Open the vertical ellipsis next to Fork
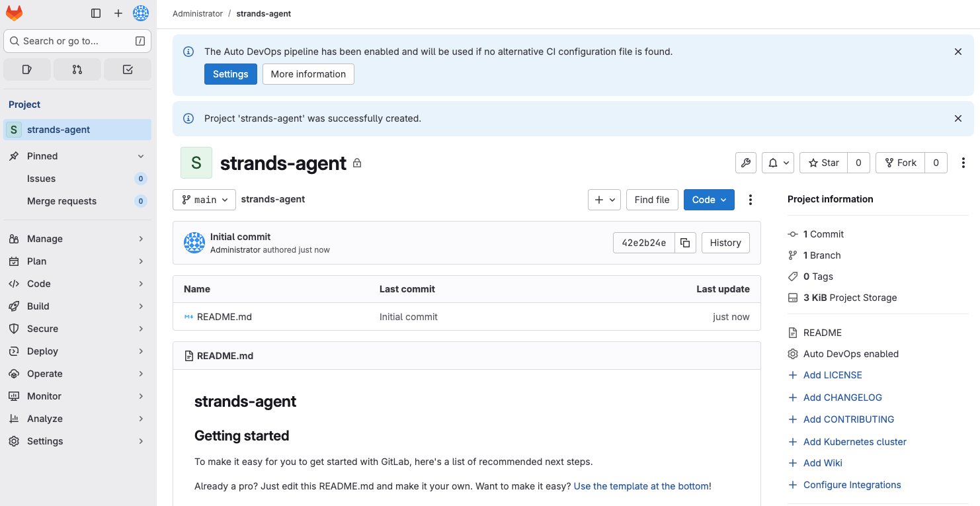 963,162
